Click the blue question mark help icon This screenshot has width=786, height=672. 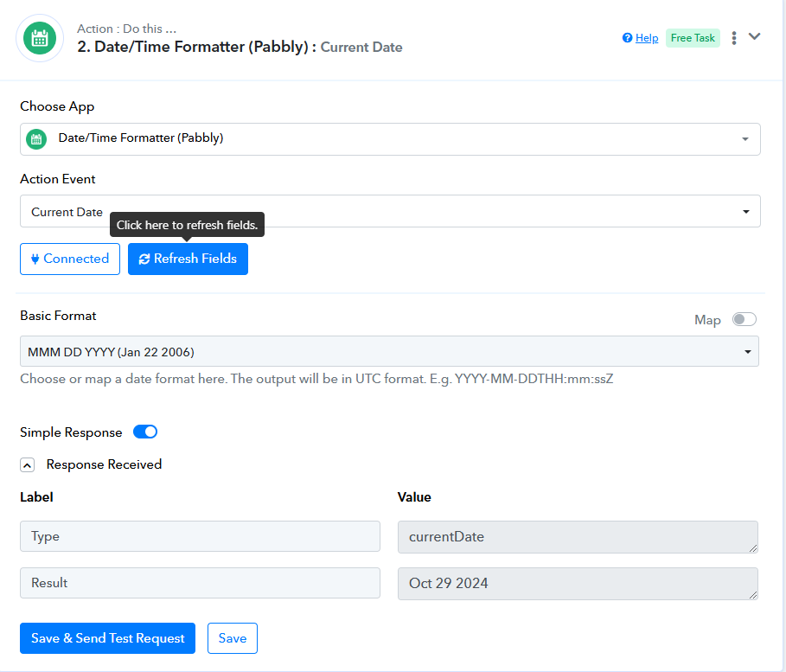point(627,38)
